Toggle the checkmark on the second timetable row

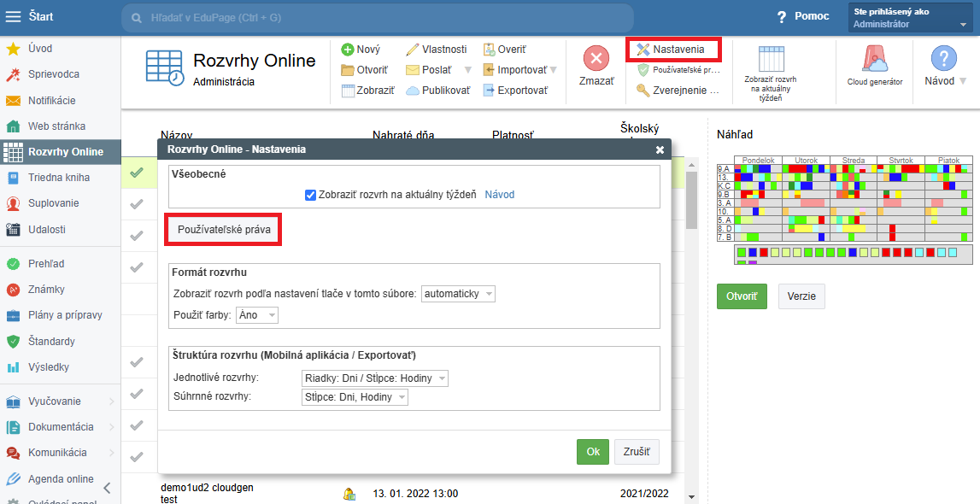(x=137, y=204)
